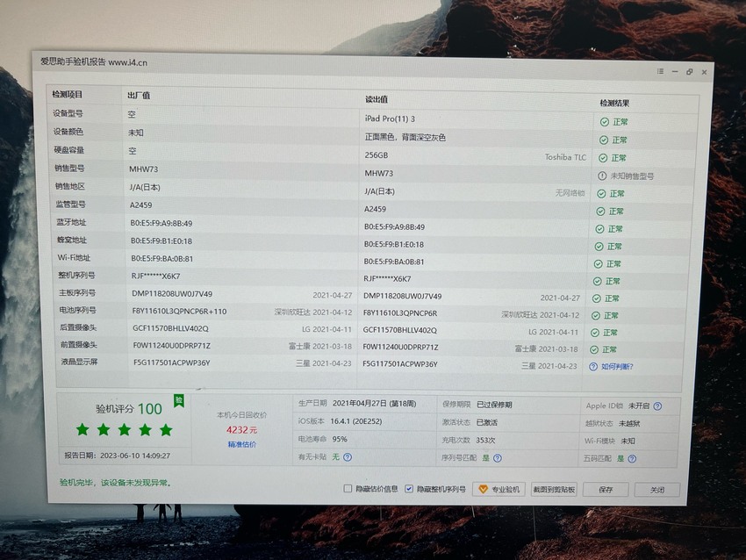Click the iOS version 16.4.1 (20E252)

click(355, 421)
